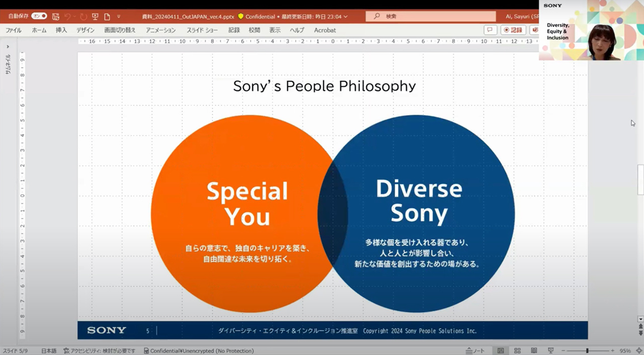Image resolution: width=644 pixels, height=355 pixels.
Task: Click the Redo icon in quick access toolbar
Action: click(84, 17)
